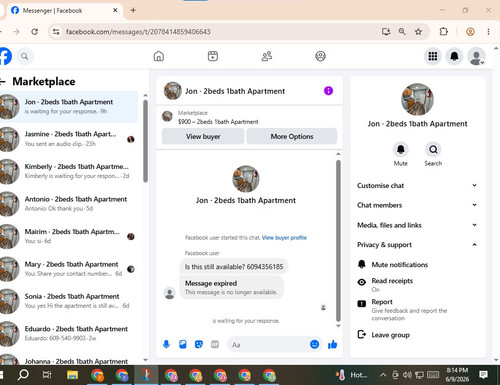Viewport: 500px width, 385px height.
Task: Open the browser extensions puzzle icon
Action: (444, 32)
